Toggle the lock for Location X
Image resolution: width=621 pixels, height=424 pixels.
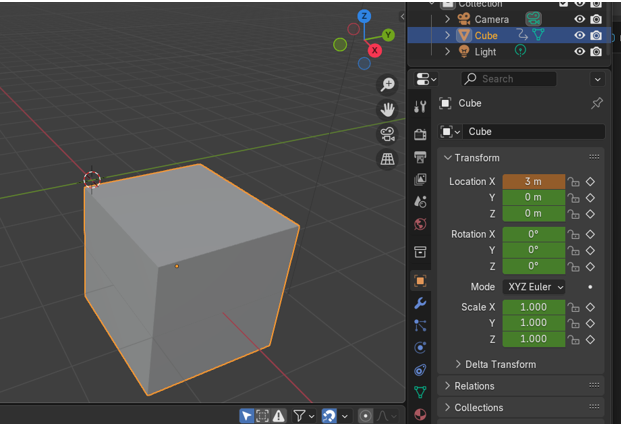click(x=574, y=182)
